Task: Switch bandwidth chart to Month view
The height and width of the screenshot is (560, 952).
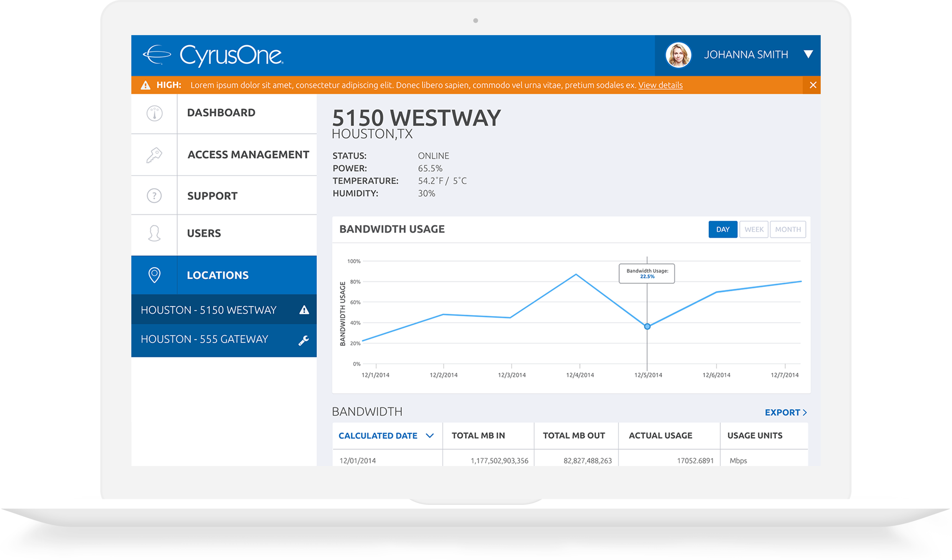Action: click(x=788, y=229)
